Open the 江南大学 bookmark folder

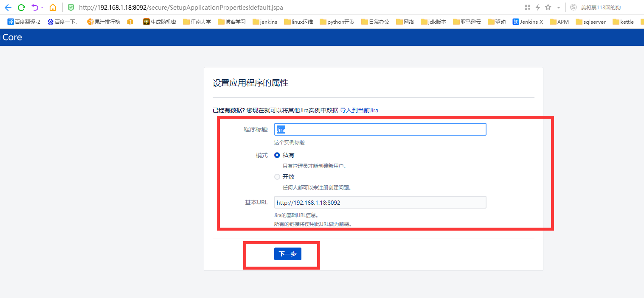[x=197, y=22]
